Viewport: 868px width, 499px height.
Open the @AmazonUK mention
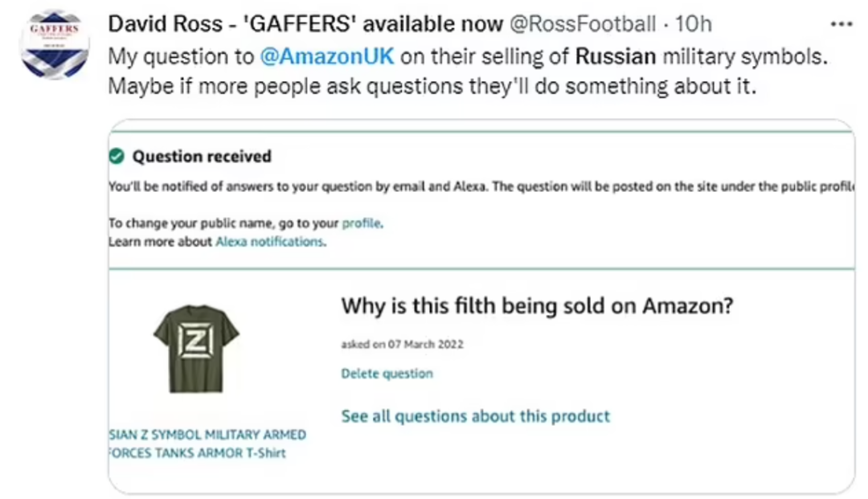[x=326, y=58]
